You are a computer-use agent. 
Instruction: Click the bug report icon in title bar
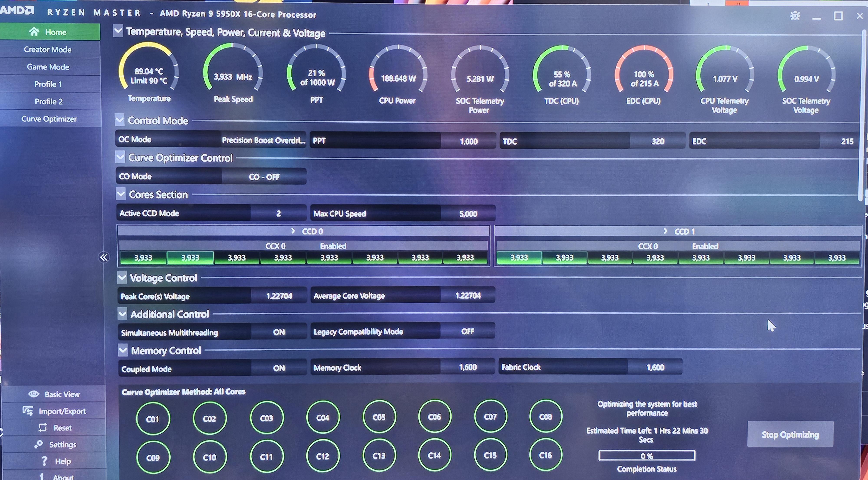point(795,15)
